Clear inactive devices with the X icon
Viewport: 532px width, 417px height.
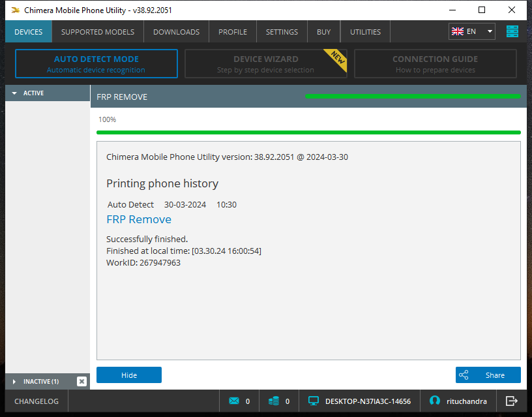coord(81,381)
